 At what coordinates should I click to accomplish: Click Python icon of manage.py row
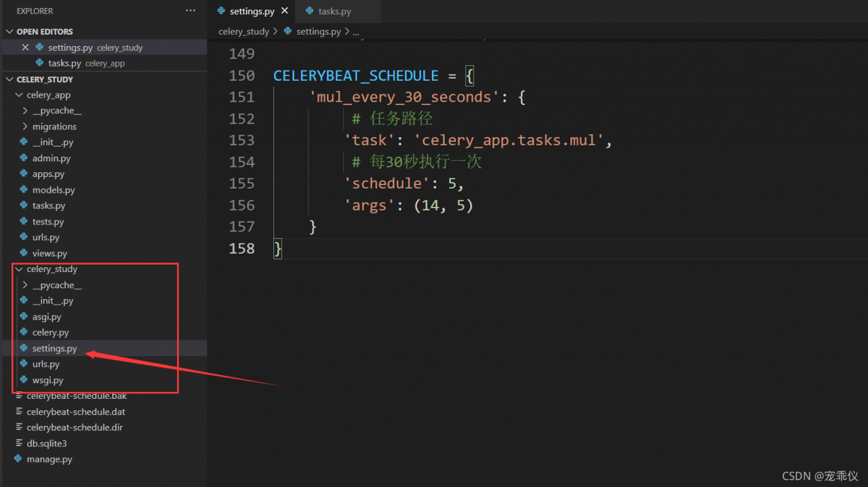(18, 459)
